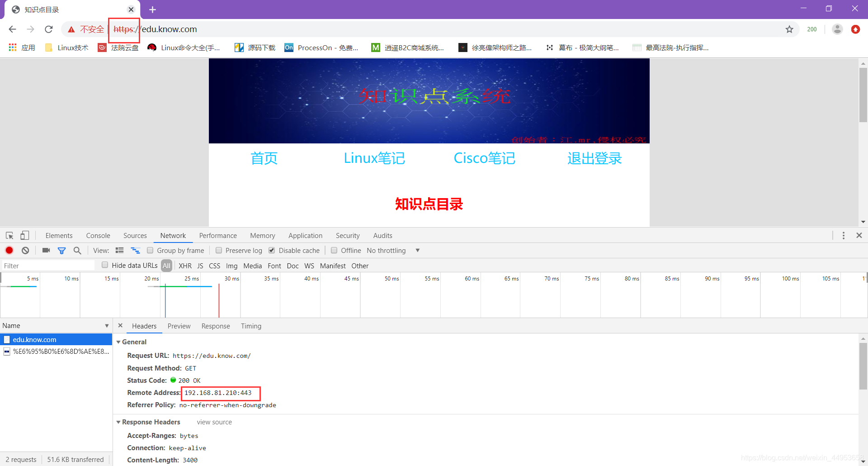Collapse the General headers section
868x466 pixels.
click(118, 342)
